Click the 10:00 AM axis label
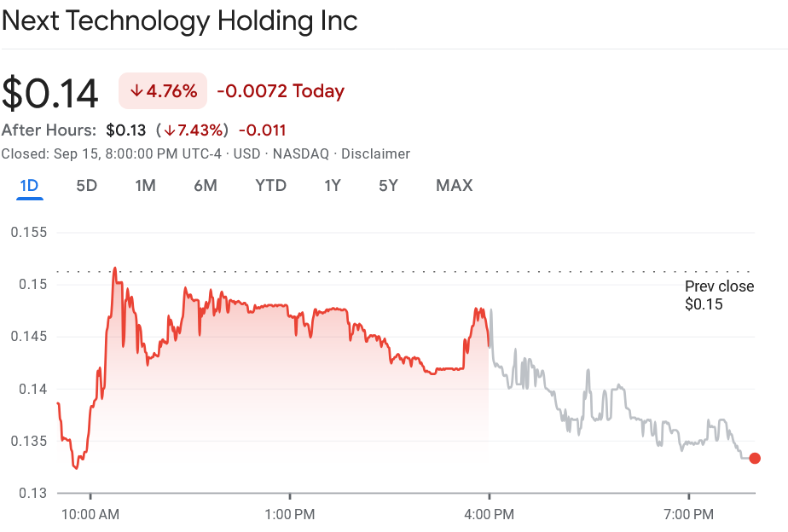This screenshot has width=788, height=532. tap(90, 514)
